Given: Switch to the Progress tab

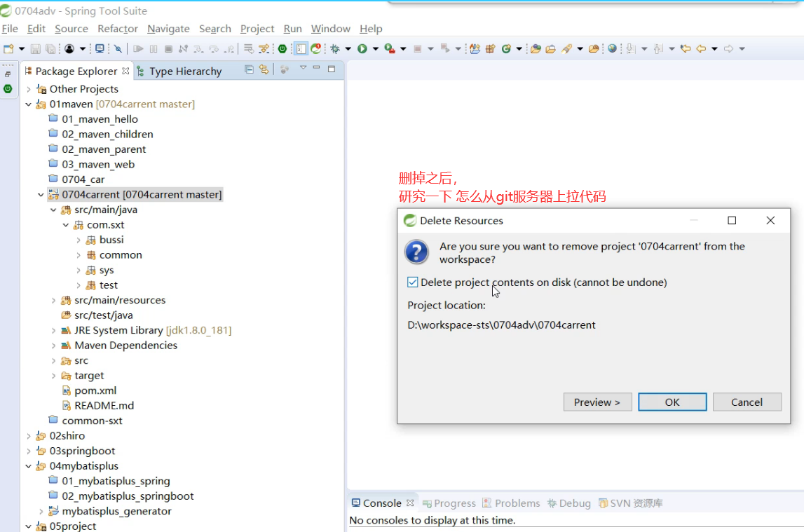Looking at the screenshot, I should (x=449, y=503).
